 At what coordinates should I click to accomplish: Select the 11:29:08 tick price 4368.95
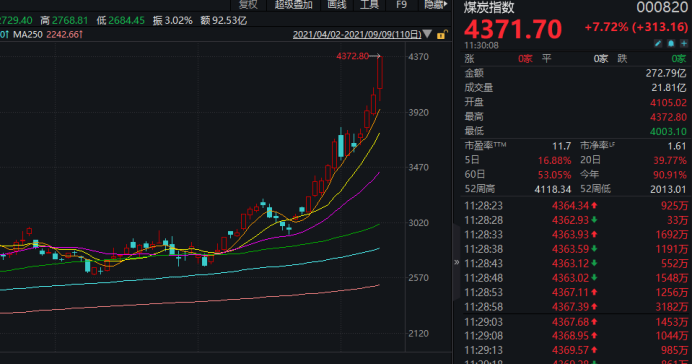tap(570, 336)
